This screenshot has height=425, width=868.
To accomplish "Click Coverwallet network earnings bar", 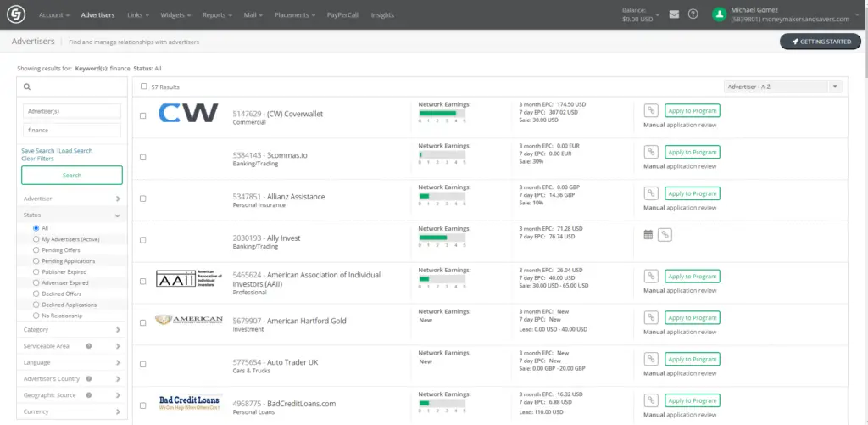I will [x=442, y=113].
